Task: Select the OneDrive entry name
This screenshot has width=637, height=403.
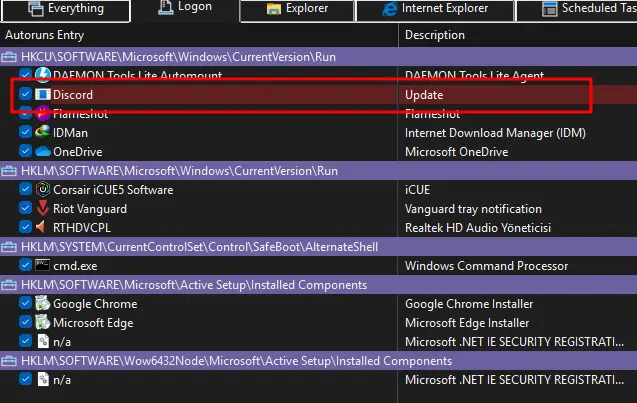Action: [78, 152]
